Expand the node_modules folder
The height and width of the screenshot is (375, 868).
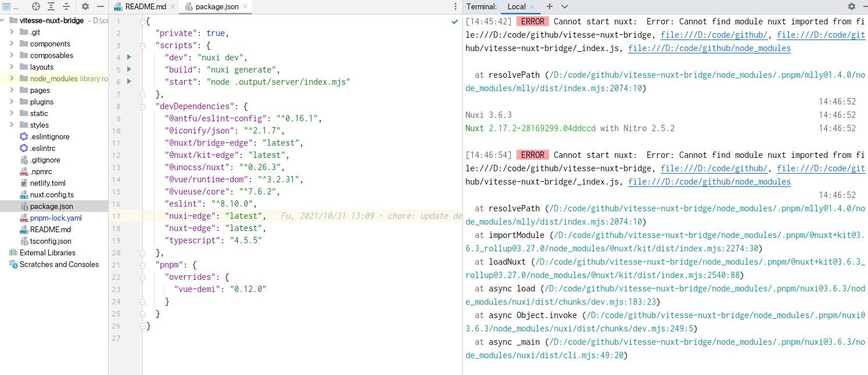pyautogui.click(x=12, y=78)
